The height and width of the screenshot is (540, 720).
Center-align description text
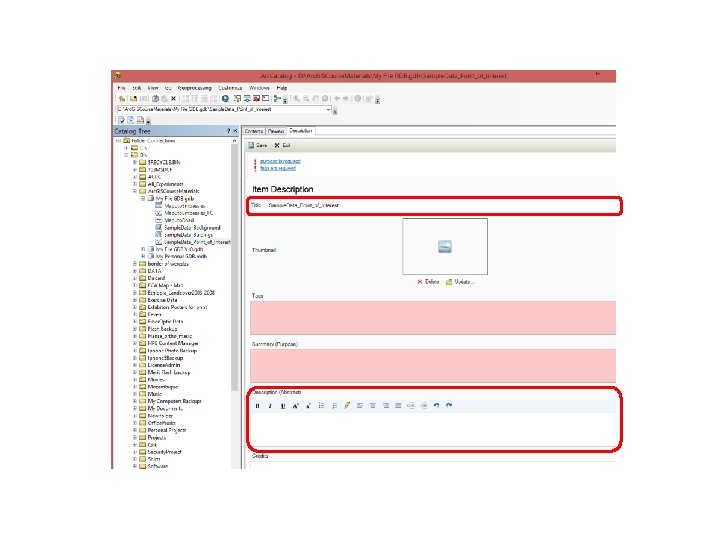pyautogui.click(x=372, y=406)
